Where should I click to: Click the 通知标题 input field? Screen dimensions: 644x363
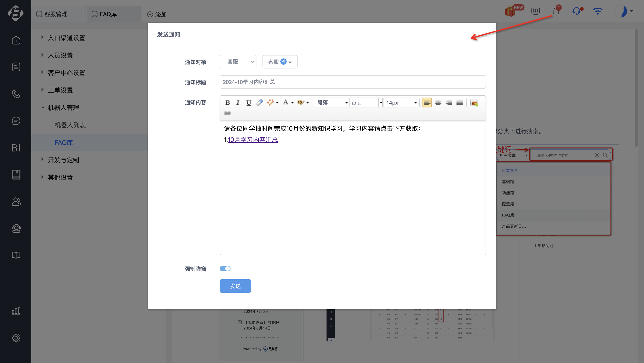[x=352, y=82]
